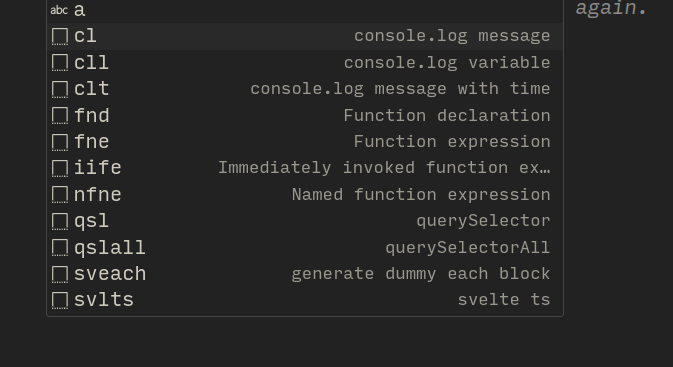Pick the nfne named function expression
This screenshot has width=673, height=367.
tap(305, 195)
